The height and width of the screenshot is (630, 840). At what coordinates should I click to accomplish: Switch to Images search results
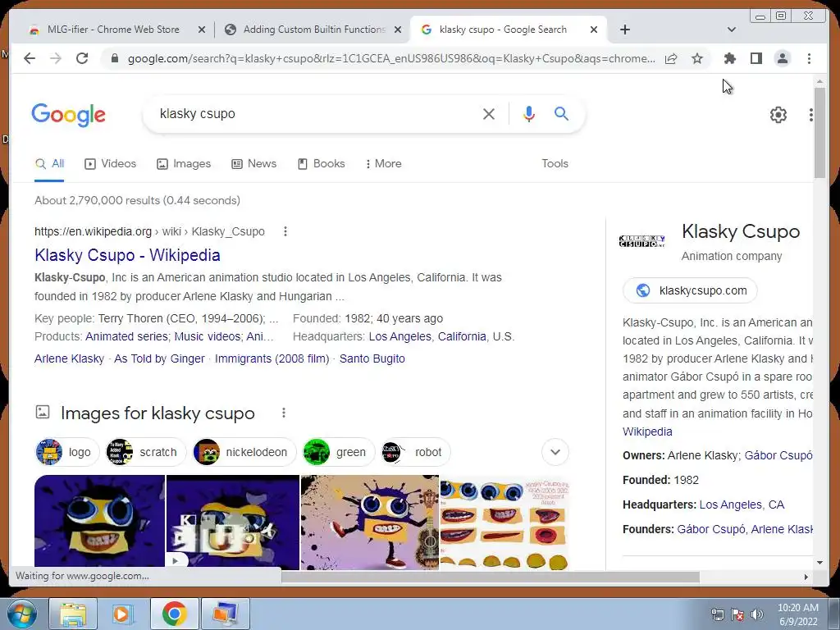[x=184, y=164]
